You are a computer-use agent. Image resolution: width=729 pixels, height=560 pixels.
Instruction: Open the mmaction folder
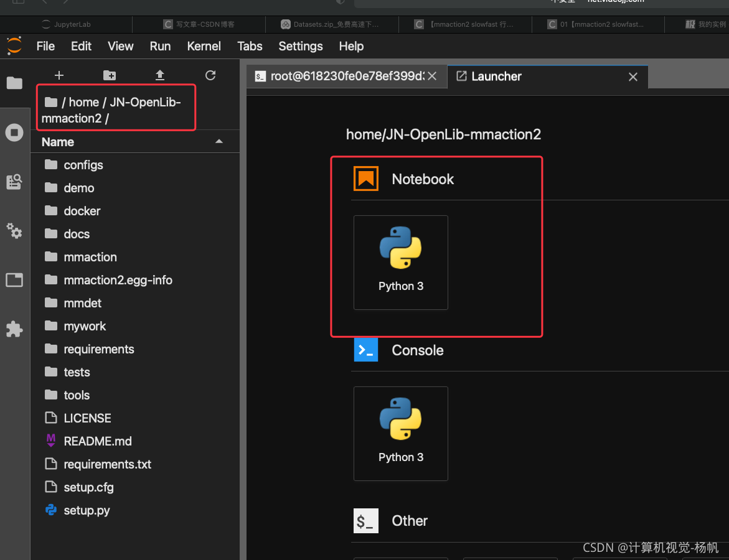(x=135, y=257)
